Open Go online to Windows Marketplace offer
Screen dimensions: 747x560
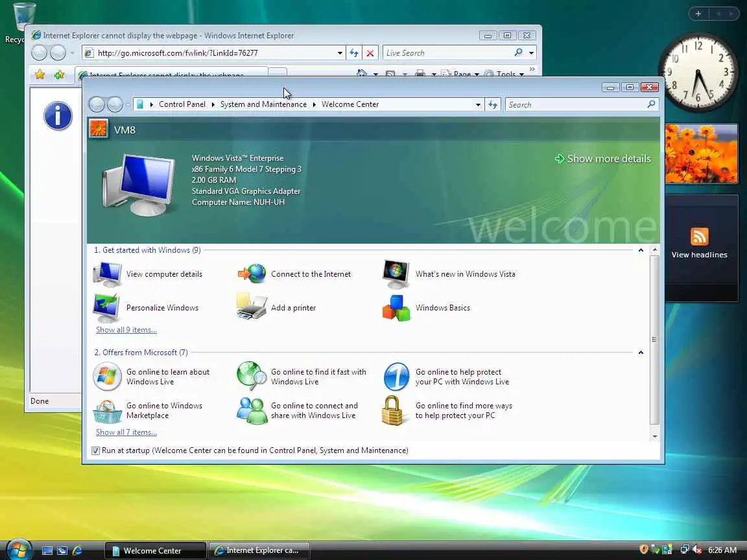[148, 410]
